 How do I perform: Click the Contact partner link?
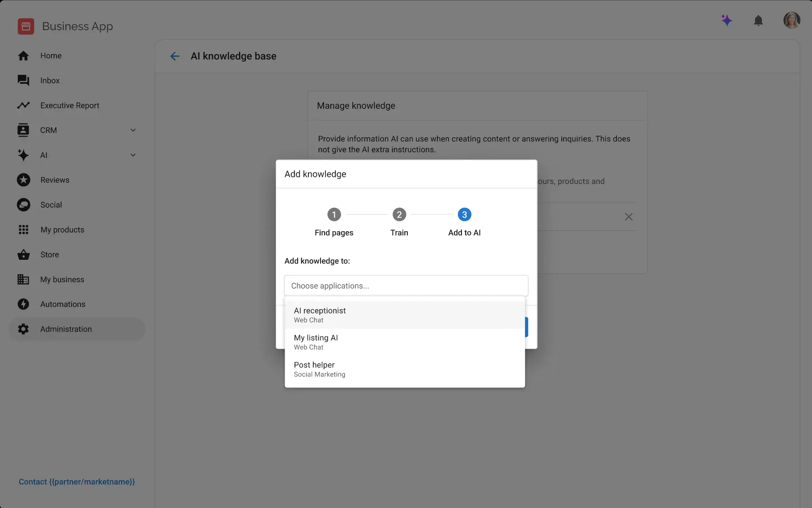coord(77,482)
